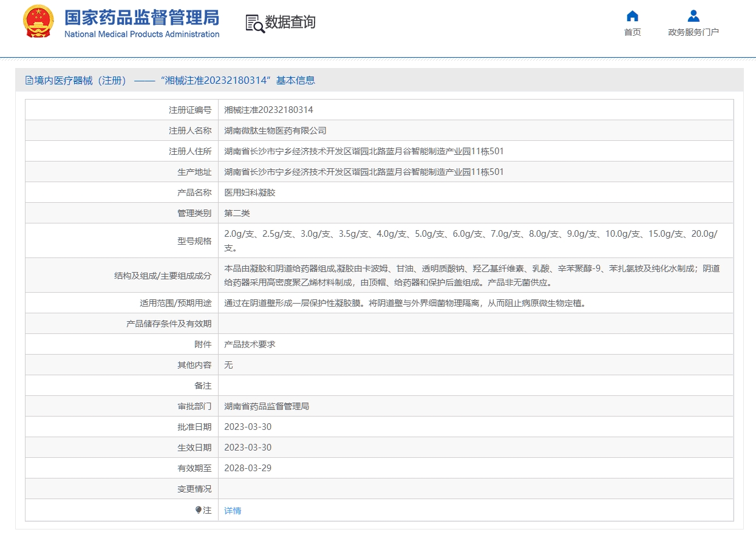Click approval department 湖南省药品监督管理局
The height and width of the screenshot is (538, 756).
pos(267,406)
